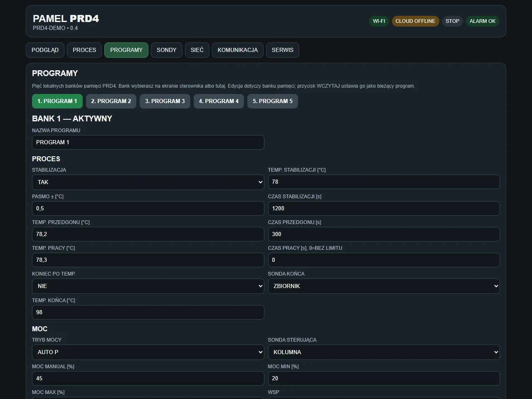
Task: Click the ALARM OK status badge
Action: tap(483, 21)
